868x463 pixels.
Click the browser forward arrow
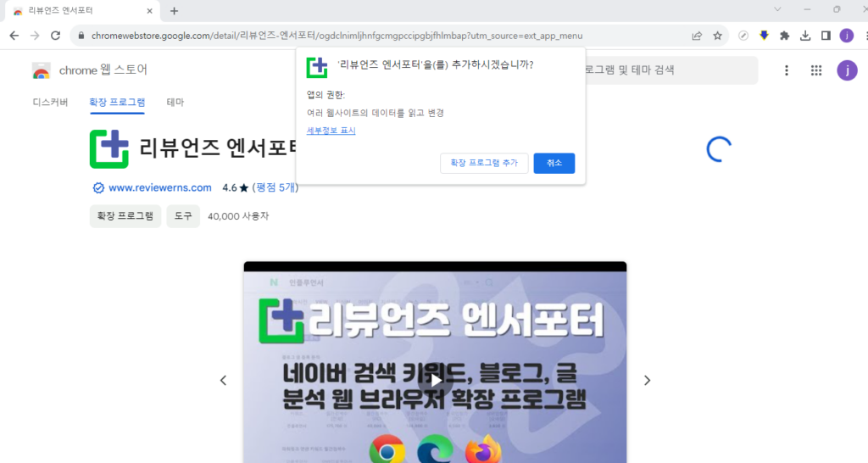(35, 36)
